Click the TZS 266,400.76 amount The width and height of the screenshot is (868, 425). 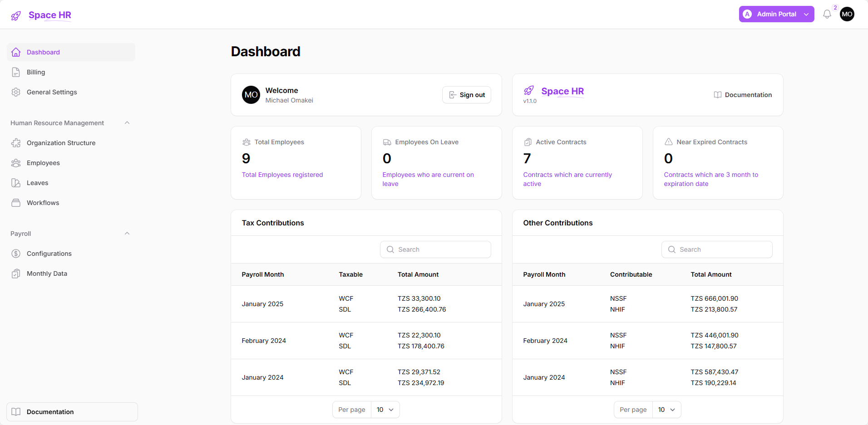422,309
